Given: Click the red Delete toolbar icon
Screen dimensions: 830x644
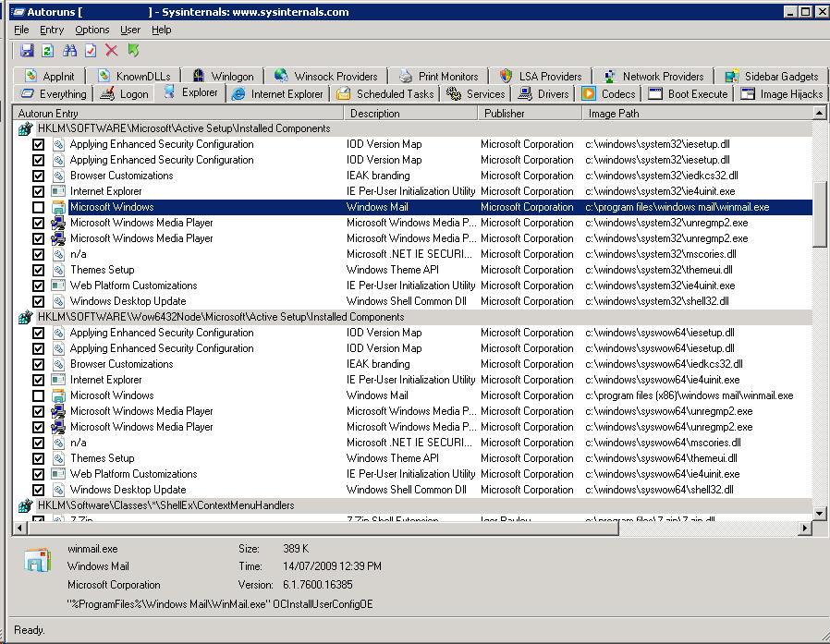Looking at the screenshot, I should tap(111, 50).
